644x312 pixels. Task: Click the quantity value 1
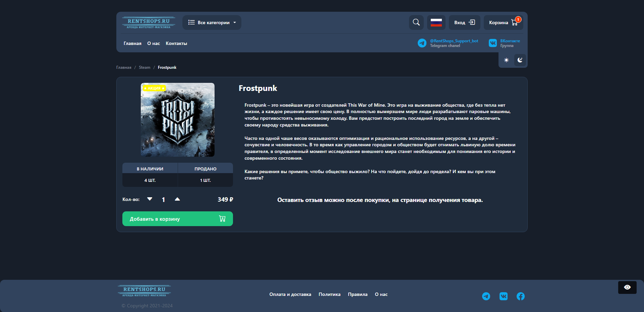[163, 200]
